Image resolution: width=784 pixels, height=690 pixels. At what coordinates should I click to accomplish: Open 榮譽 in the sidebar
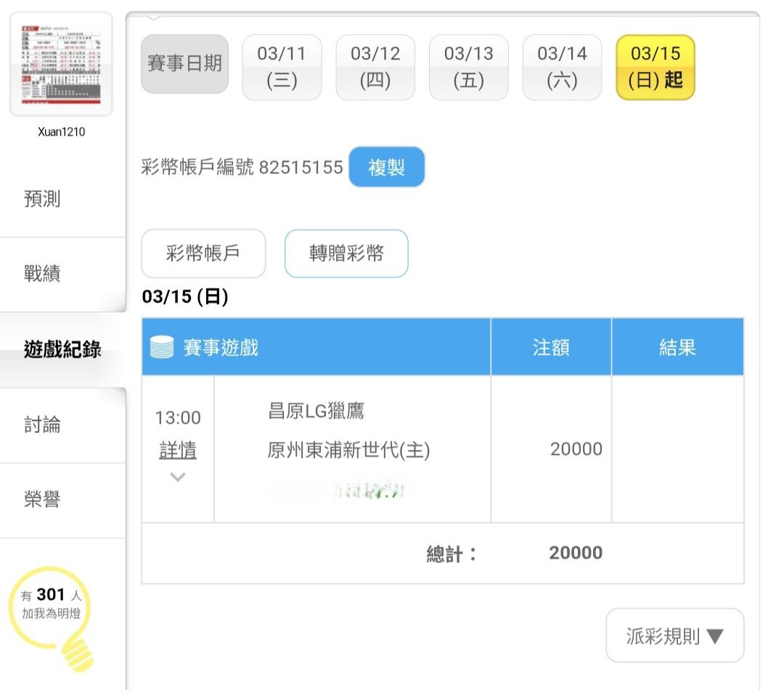(x=43, y=499)
